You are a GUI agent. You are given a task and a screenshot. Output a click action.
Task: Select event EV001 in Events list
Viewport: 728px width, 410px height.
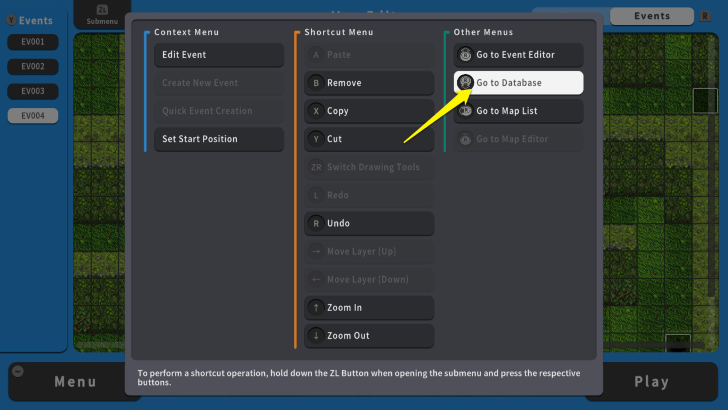tap(33, 42)
